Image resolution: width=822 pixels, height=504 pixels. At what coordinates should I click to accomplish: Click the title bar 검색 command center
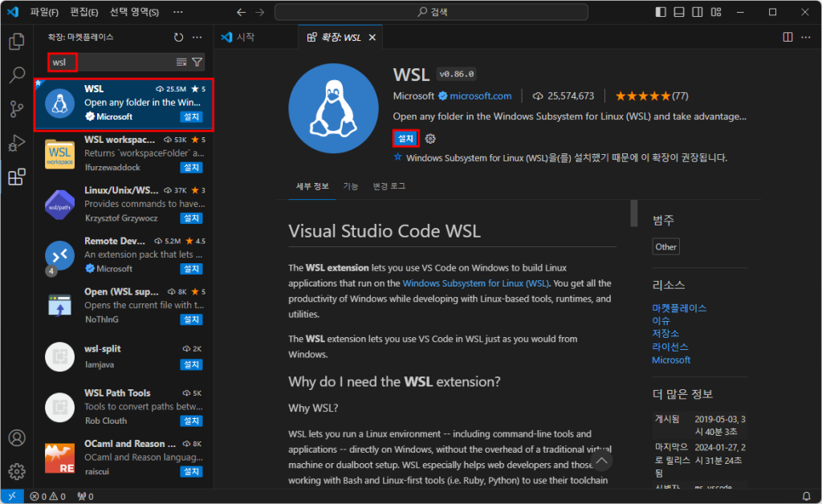[x=431, y=12]
